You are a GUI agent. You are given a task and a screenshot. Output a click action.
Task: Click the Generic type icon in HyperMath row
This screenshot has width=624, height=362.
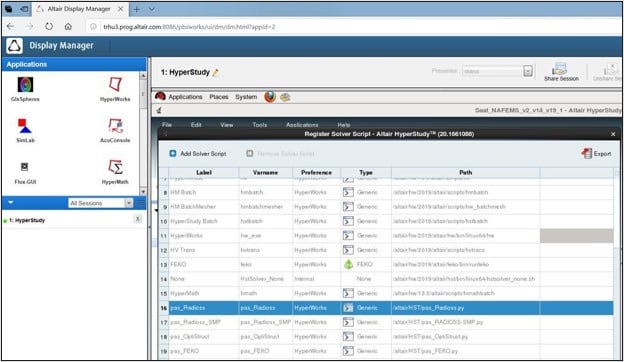348,294
